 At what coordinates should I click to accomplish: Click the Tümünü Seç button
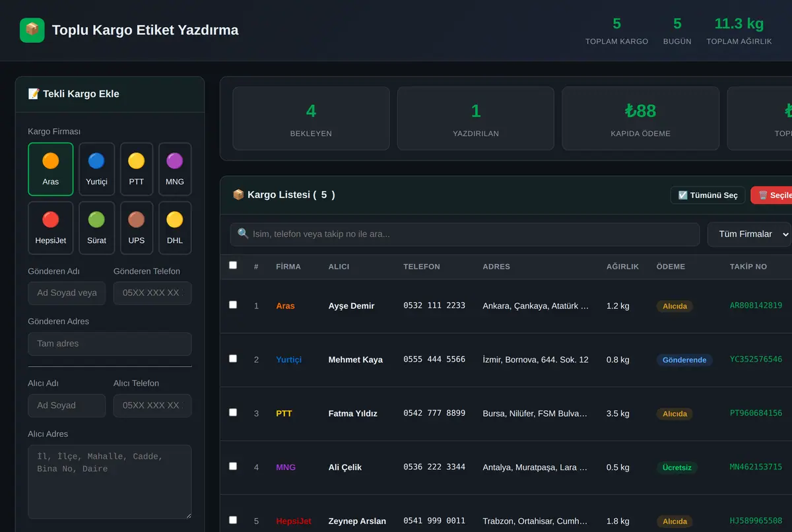point(708,195)
